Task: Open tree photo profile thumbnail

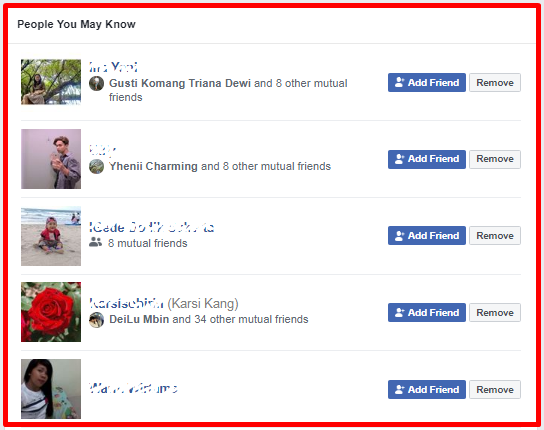Action: click(51, 82)
